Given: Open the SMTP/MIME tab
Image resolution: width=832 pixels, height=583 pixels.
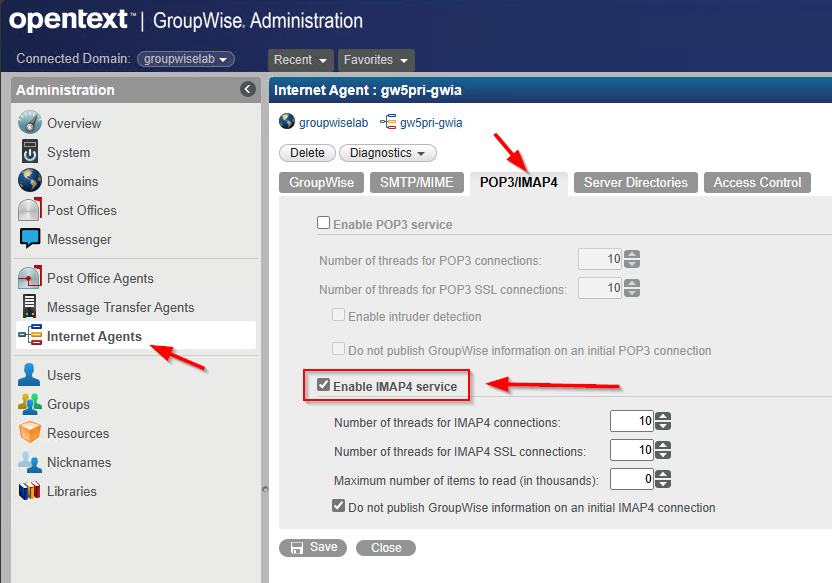Looking at the screenshot, I should [417, 182].
